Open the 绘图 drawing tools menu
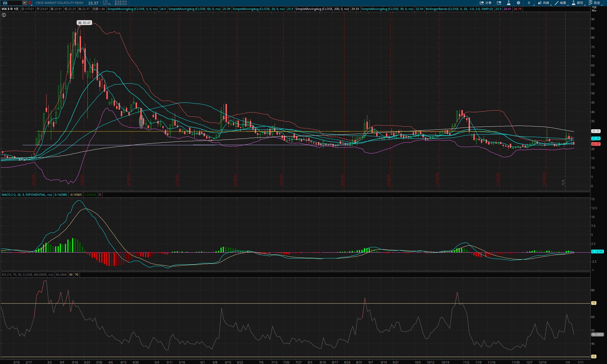Viewport: 607px width, 364px height. point(561,3)
